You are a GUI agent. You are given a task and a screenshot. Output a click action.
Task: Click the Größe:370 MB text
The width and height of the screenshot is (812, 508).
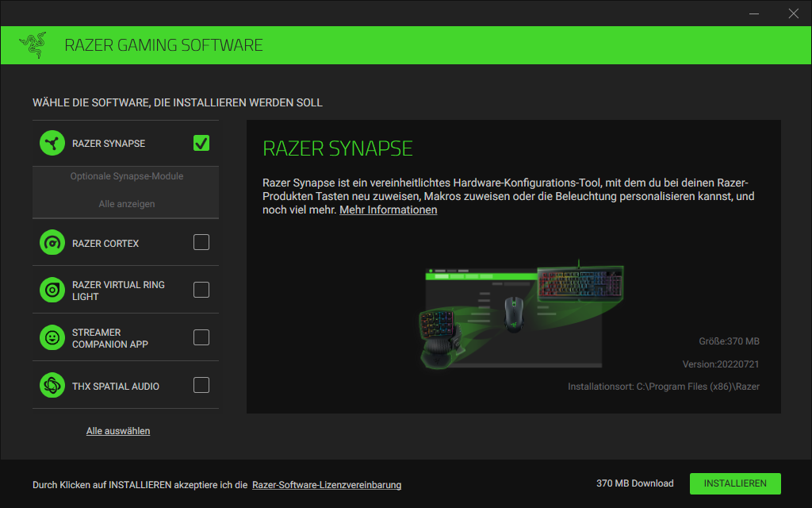click(730, 341)
